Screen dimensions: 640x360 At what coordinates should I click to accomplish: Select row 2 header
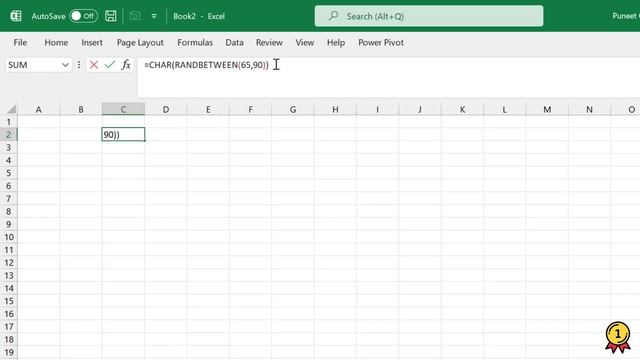click(9, 135)
